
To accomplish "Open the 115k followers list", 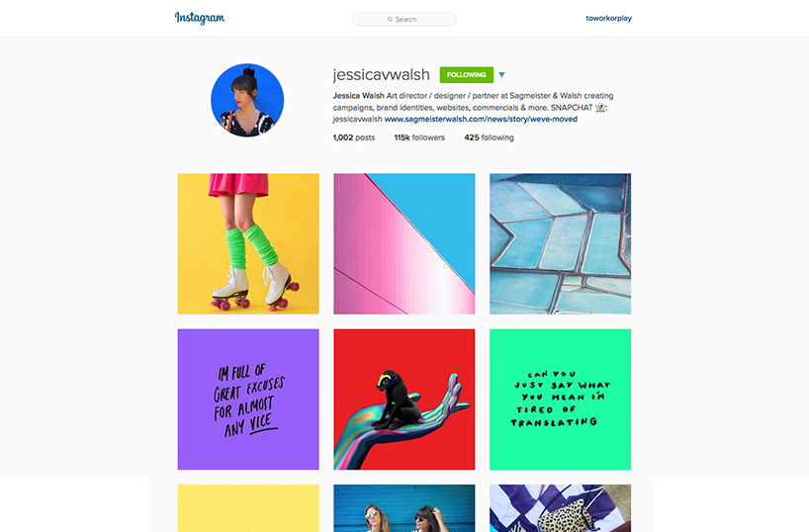I will 419,137.
